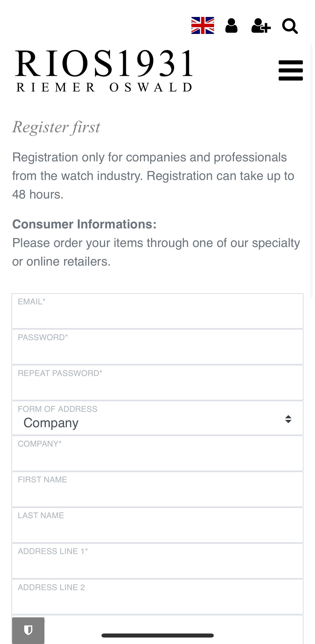Click the Address Line 2 field
The image size is (315, 644).
[157, 597]
